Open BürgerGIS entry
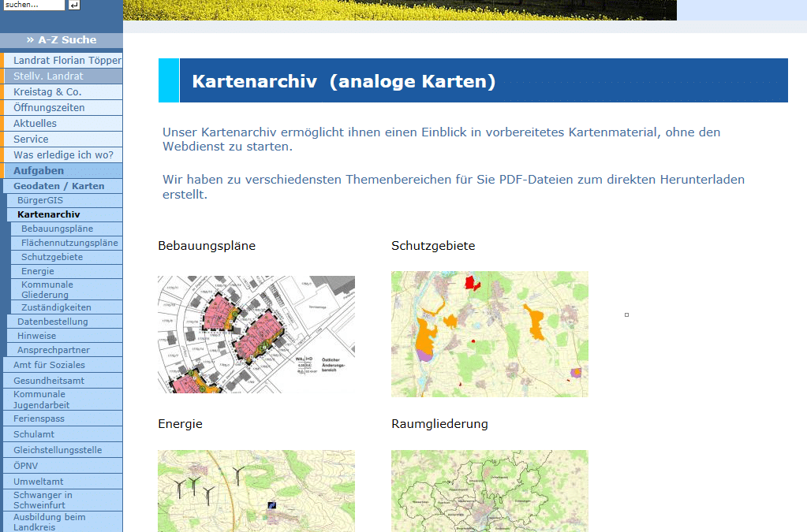807x532 pixels. coord(65,200)
